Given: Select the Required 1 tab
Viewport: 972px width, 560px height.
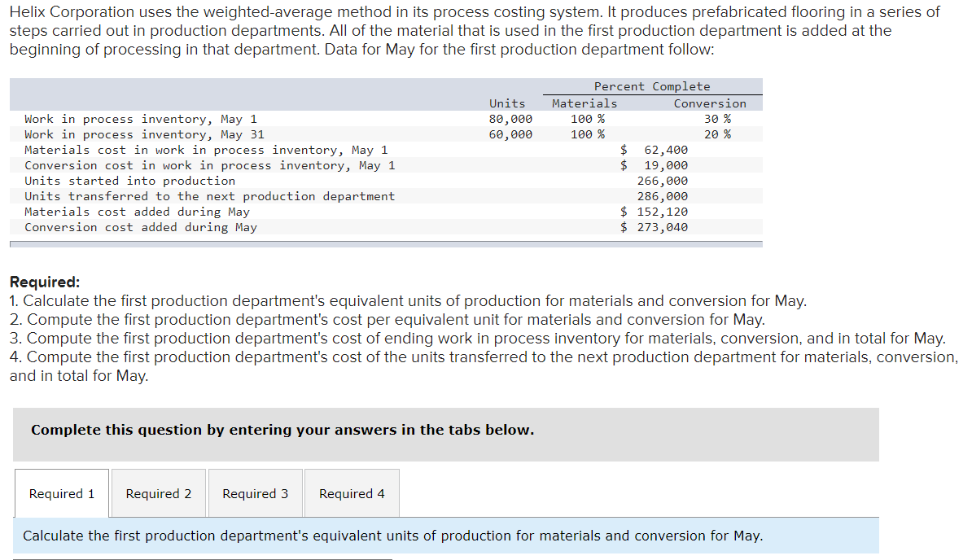Looking at the screenshot, I should (x=61, y=493).
